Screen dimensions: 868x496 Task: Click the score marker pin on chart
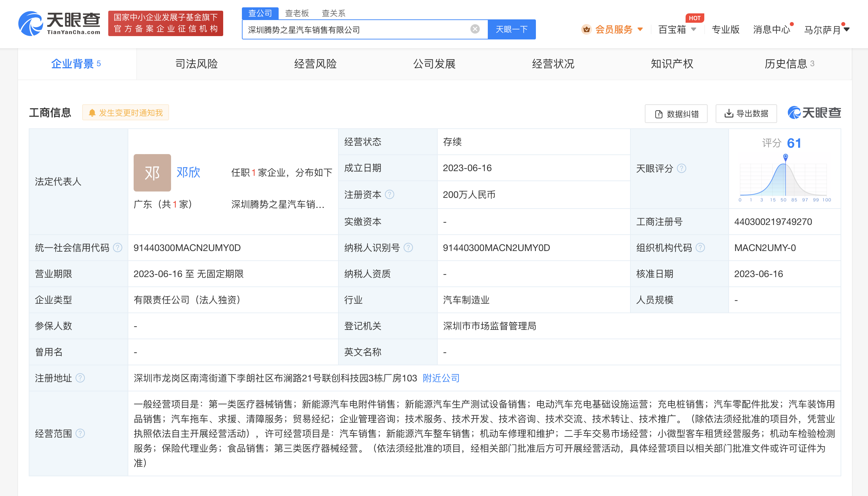coord(785,157)
